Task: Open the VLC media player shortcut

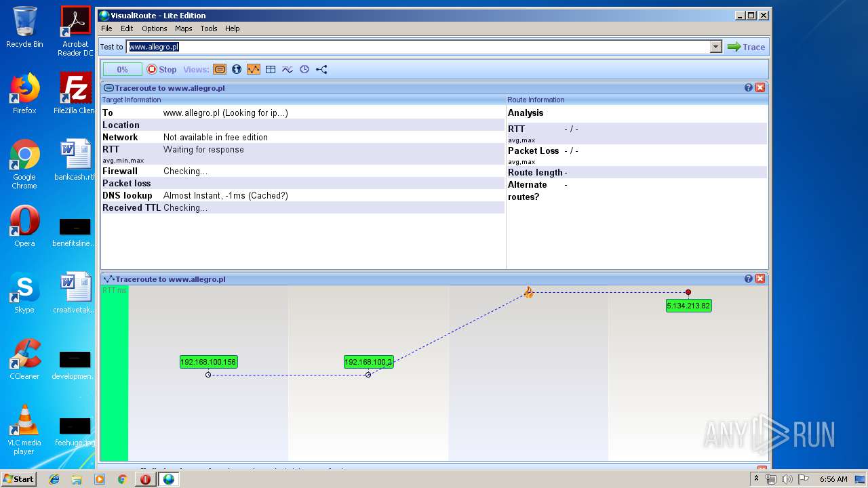Action: coord(24,430)
